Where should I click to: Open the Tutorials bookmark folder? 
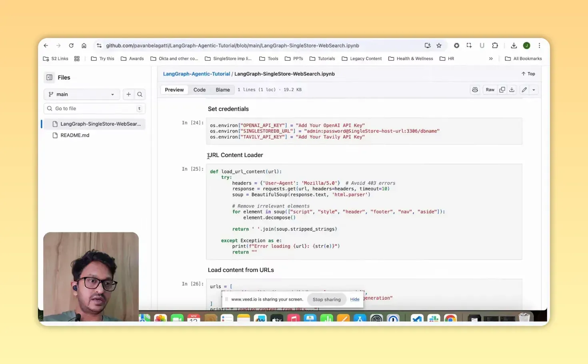322,58
